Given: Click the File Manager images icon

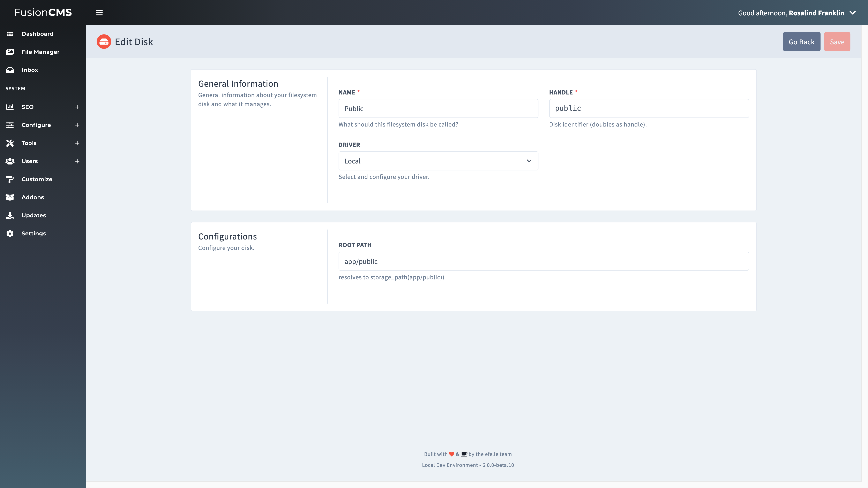Looking at the screenshot, I should (x=10, y=52).
